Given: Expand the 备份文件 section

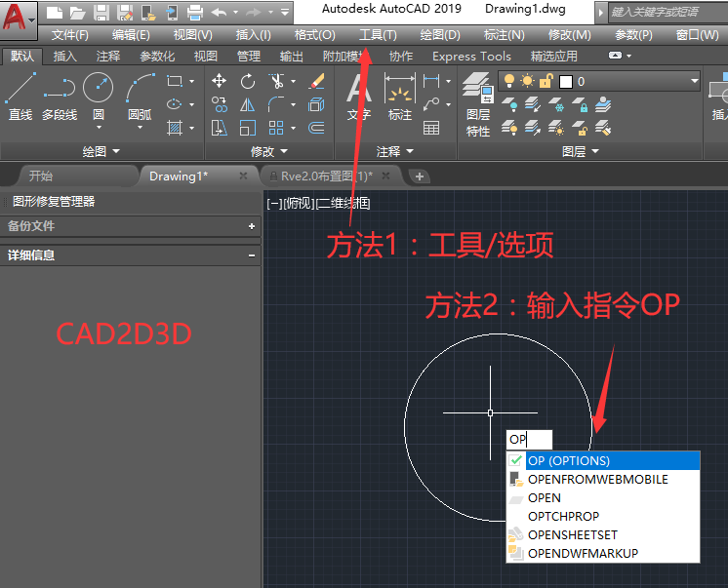Looking at the screenshot, I should (252, 226).
